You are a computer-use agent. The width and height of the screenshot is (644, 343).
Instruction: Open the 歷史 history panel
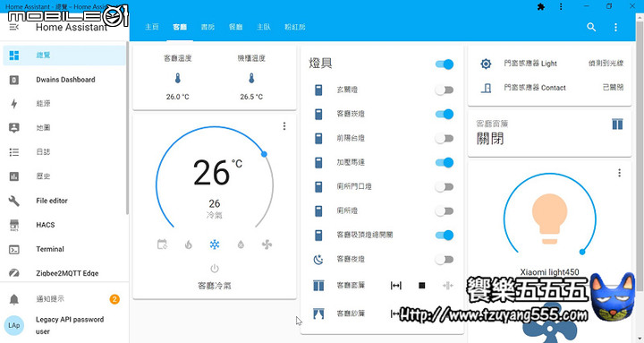click(x=64, y=176)
